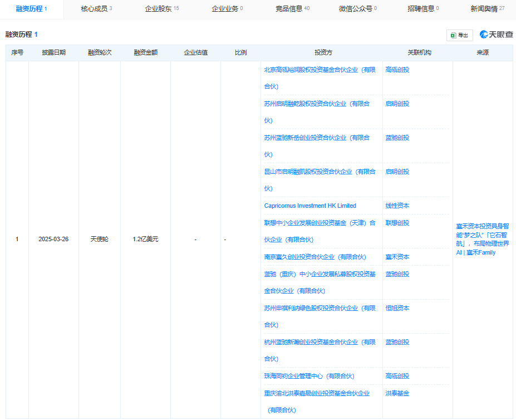Open the 襄禾资本 institution link
The image size is (516, 420).
tap(397, 257)
